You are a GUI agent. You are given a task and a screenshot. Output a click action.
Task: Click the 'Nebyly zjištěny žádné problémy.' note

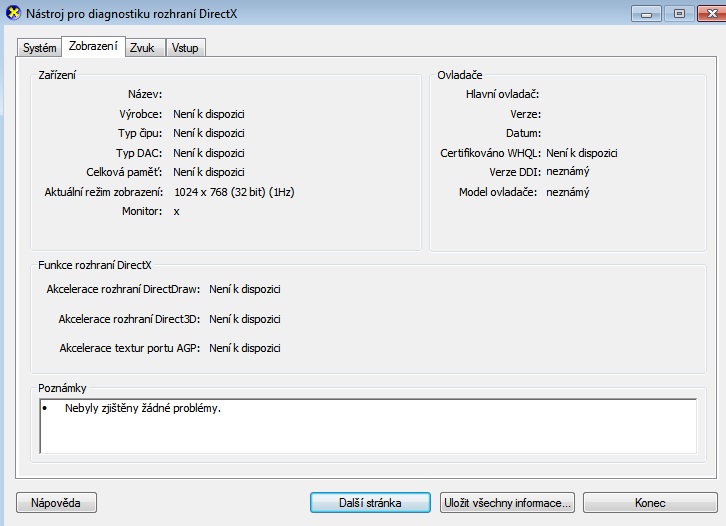click(143, 408)
